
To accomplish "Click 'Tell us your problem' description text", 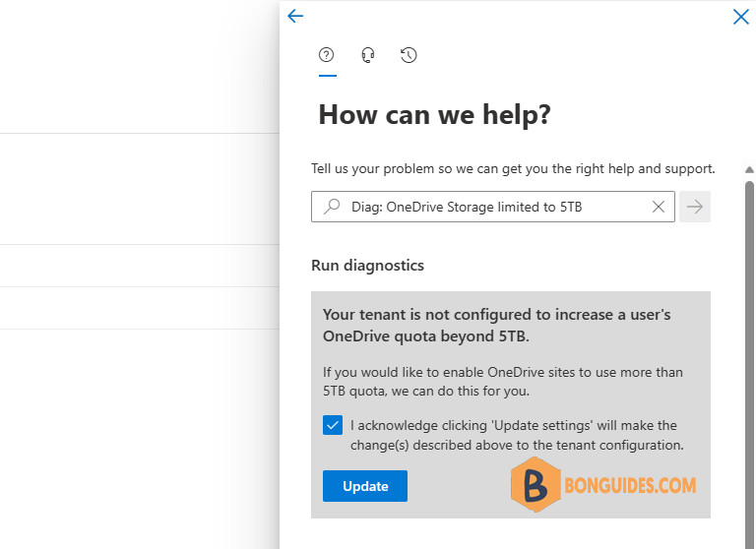I will (513, 168).
